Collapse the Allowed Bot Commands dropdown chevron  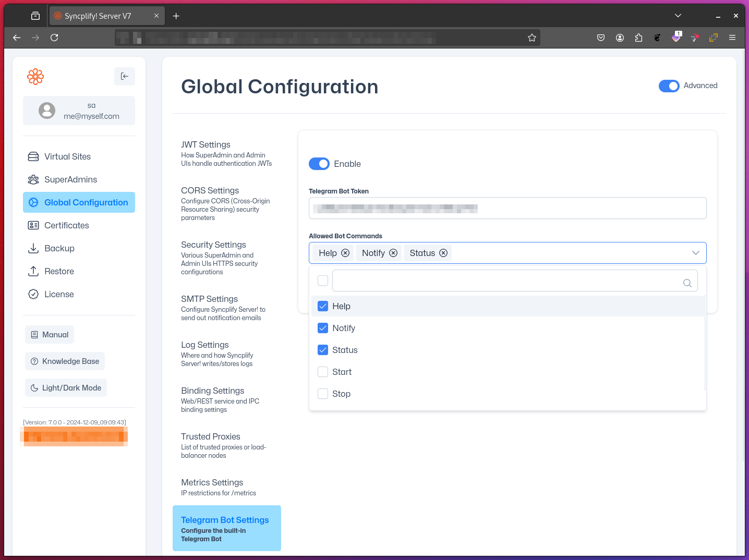point(695,253)
